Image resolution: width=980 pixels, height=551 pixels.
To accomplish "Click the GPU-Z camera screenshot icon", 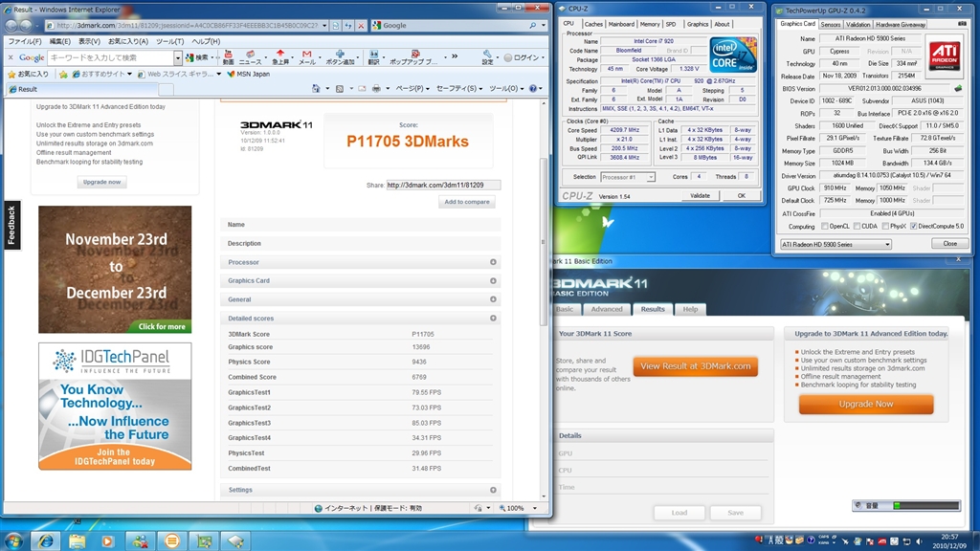I will (x=961, y=24).
